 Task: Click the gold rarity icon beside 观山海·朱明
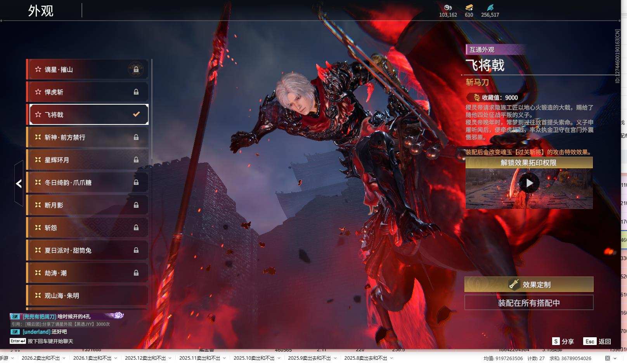[x=38, y=295]
